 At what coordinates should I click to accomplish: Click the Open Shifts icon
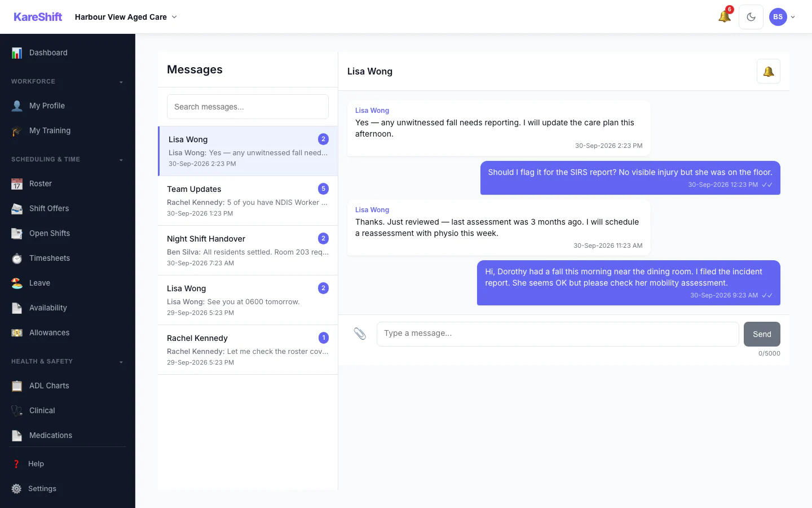coord(17,234)
